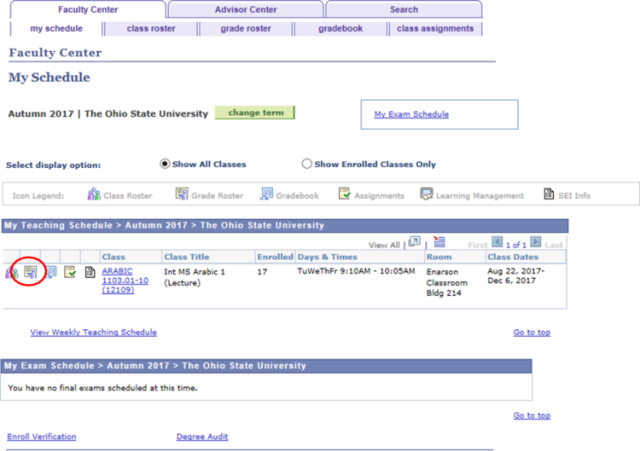Open gradebook subtab
The height and width of the screenshot is (451, 640).
[340, 29]
